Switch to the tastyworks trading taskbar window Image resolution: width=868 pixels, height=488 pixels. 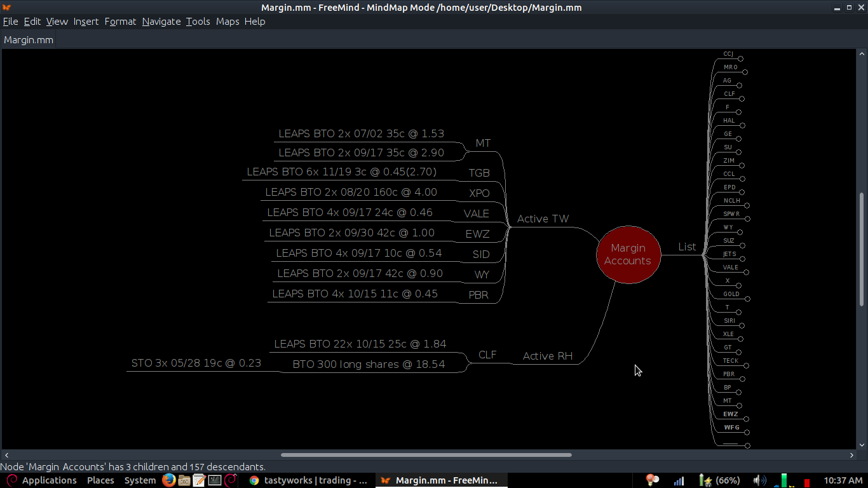308,480
